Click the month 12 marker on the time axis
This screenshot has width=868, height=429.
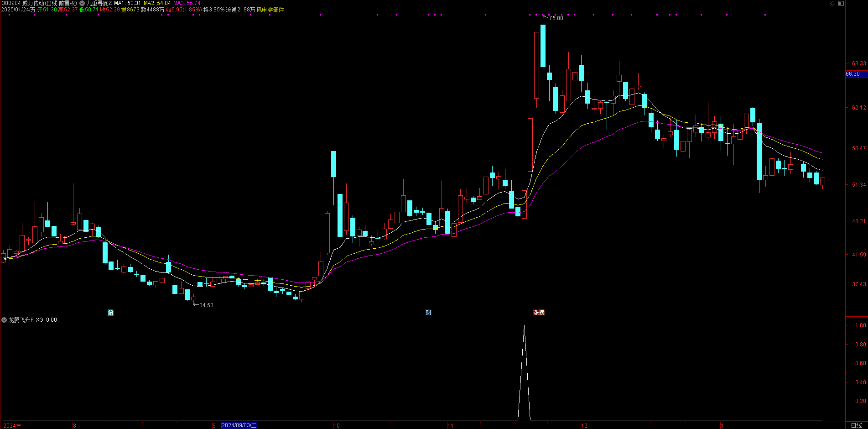coord(584,426)
